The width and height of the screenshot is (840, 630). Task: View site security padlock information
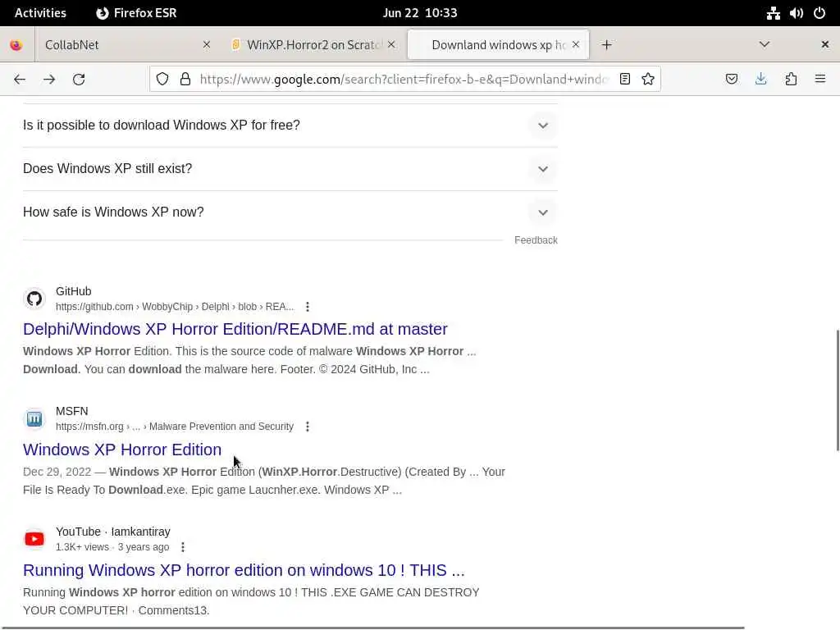click(185, 80)
